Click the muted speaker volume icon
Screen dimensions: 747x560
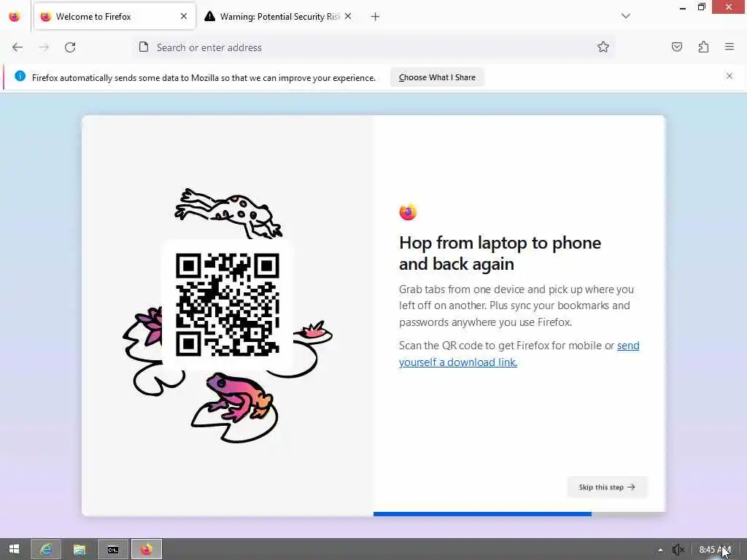(x=678, y=550)
